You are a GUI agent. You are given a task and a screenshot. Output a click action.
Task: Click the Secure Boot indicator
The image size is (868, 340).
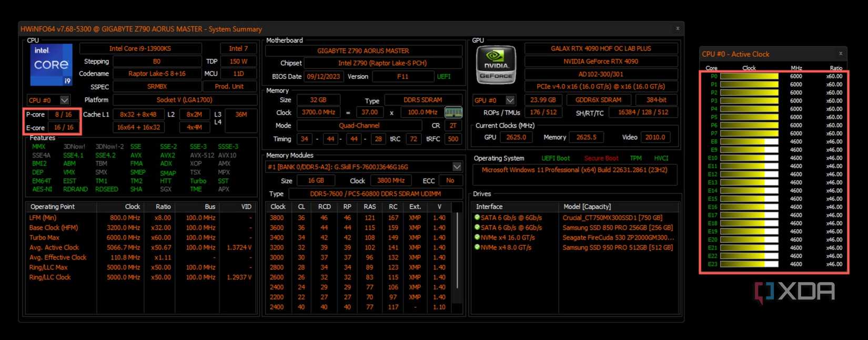coord(601,158)
